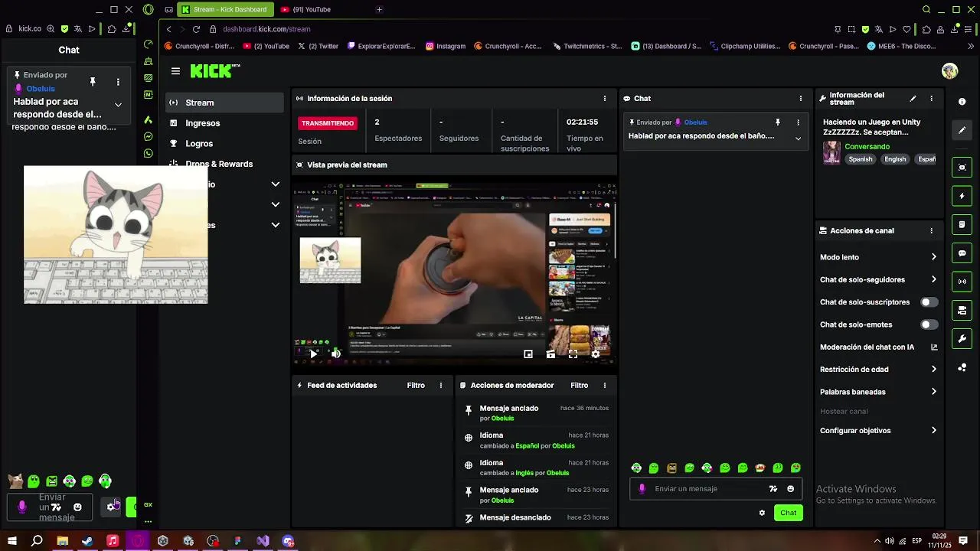The height and width of the screenshot is (551, 980).
Task: Enable picture-in-picture on stream preview
Action: [528, 354]
